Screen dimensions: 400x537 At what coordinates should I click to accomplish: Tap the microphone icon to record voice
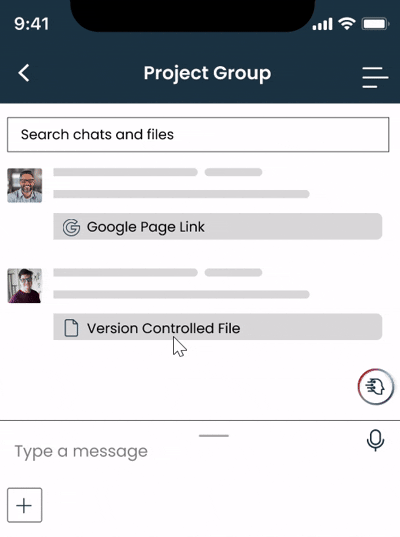pos(375,440)
